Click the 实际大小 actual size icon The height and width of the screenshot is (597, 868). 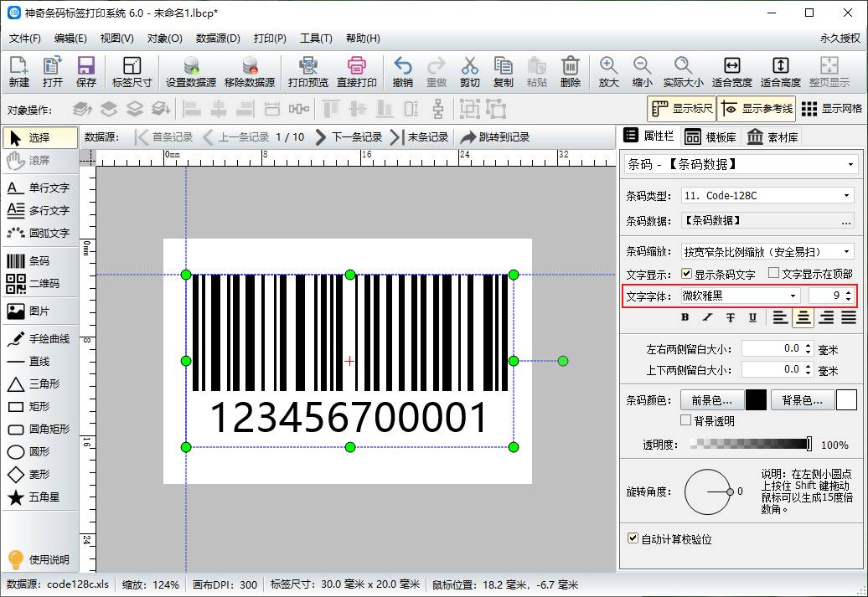pyautogui.click(x=683, y=71)
